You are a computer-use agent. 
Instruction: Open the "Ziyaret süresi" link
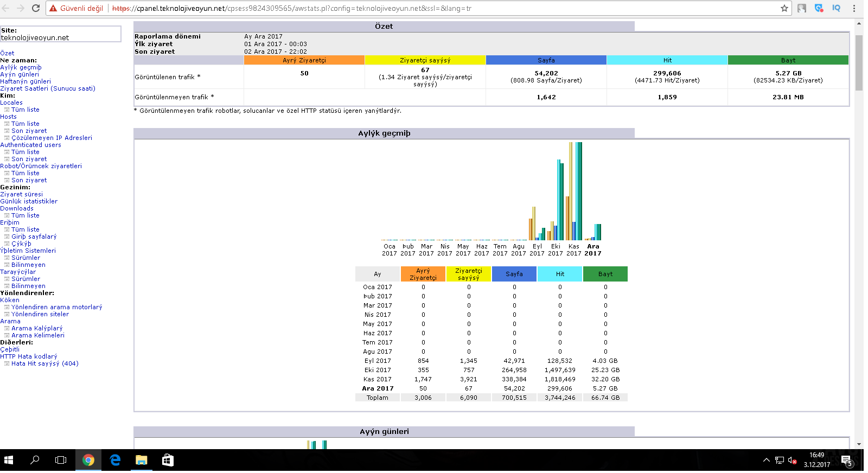point(21,194)
